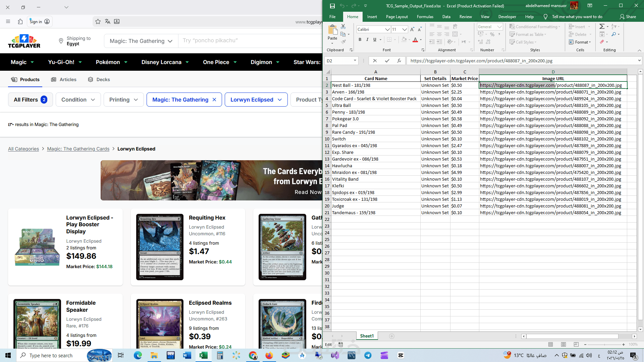Click the Cut scissors icon in Clipboard
The height and width of the screenshot is (362, 644).
click(343, 26)
